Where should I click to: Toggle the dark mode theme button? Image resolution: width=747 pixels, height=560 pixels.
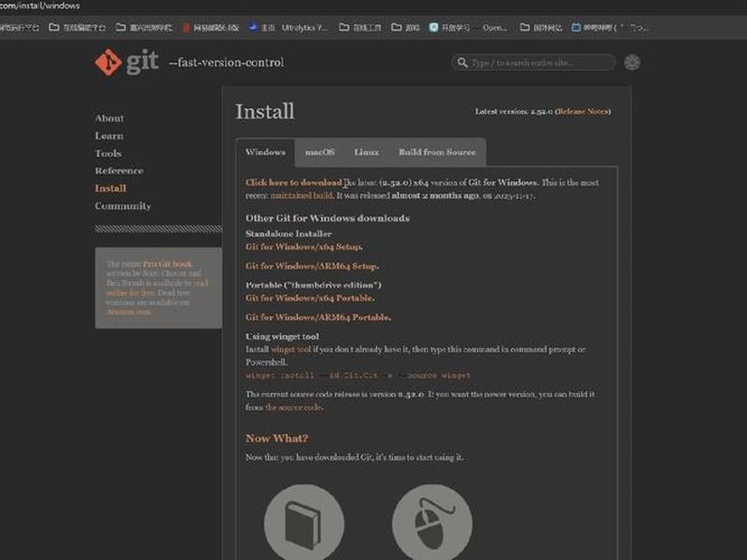click(x=632, y=63)
